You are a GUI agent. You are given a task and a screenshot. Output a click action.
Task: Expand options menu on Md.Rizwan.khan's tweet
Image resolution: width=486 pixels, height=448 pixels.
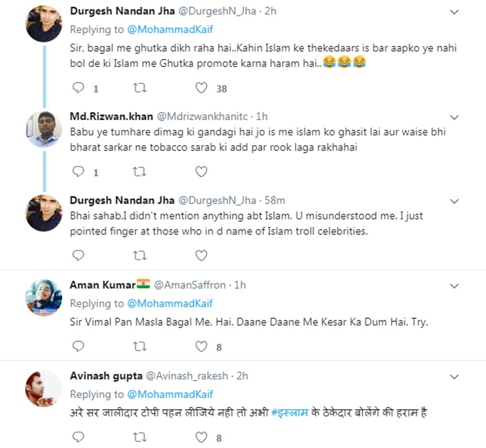click(x=454, y=117)
